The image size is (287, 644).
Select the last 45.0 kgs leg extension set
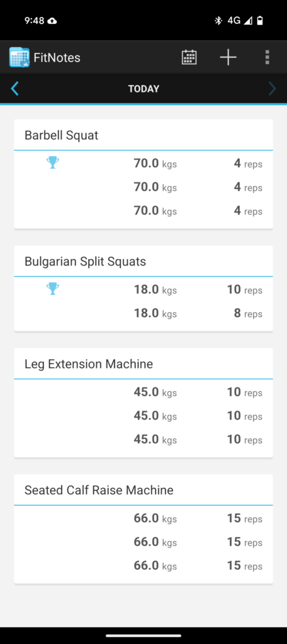143,440
